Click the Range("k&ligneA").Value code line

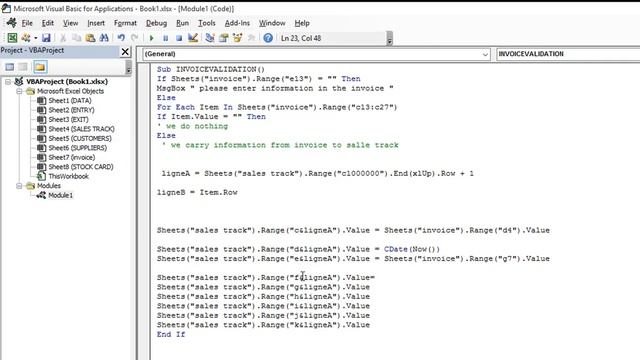coord(263,325)
